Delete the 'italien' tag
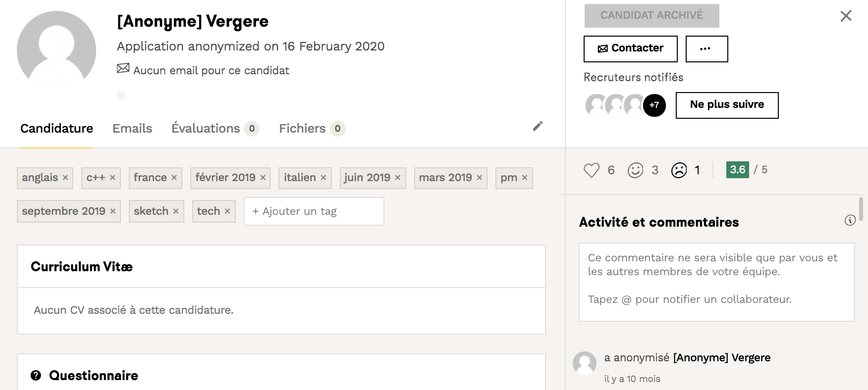Screen dimensions: 868x390 324,178
